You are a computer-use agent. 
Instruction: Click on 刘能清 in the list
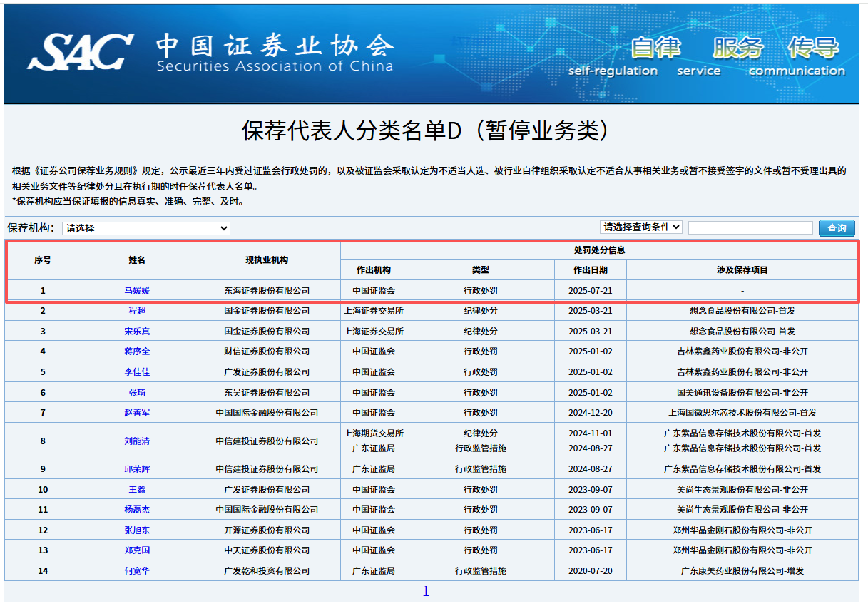pos(137,441)
